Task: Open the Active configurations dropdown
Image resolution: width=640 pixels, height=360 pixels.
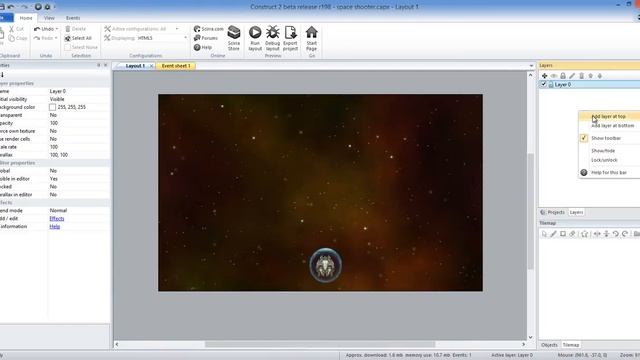Action: [177, 29]
